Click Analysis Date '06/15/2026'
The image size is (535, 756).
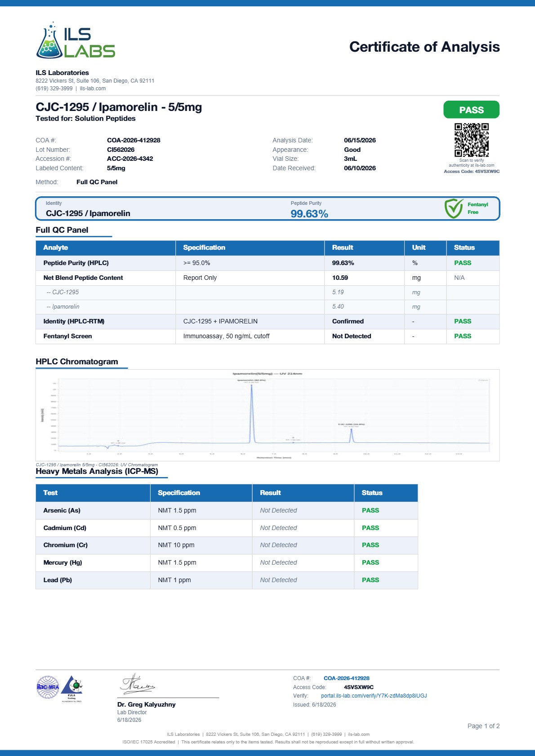[360, 140]
